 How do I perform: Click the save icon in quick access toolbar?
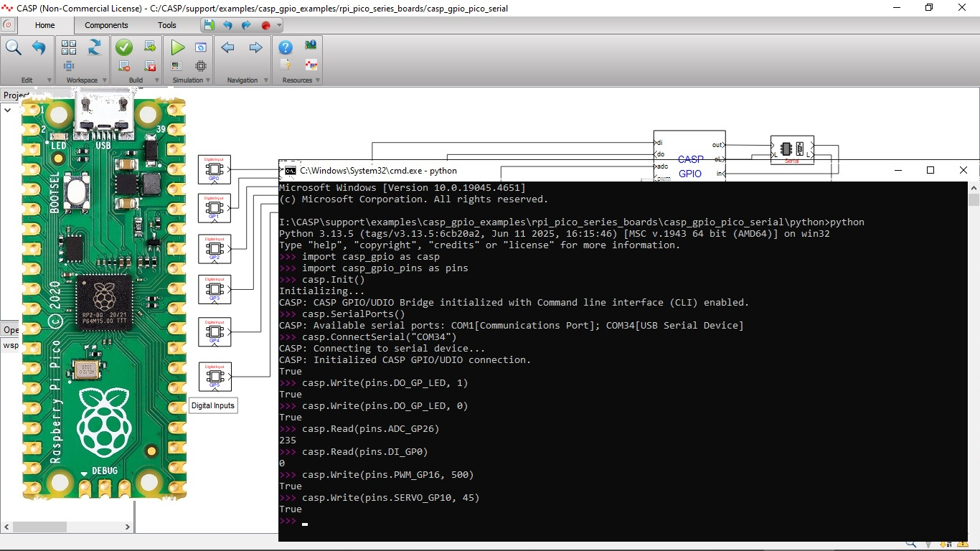[209, 25]
